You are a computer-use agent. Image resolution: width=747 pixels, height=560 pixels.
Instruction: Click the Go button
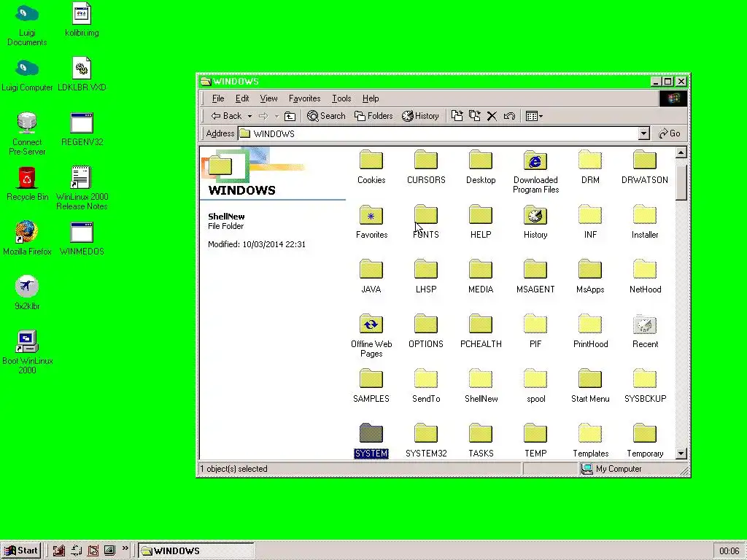pos(670,133)
